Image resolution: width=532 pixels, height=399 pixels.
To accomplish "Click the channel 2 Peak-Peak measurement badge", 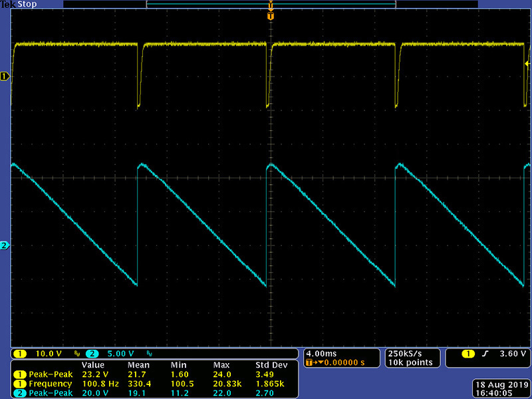I will coord(21,393).
